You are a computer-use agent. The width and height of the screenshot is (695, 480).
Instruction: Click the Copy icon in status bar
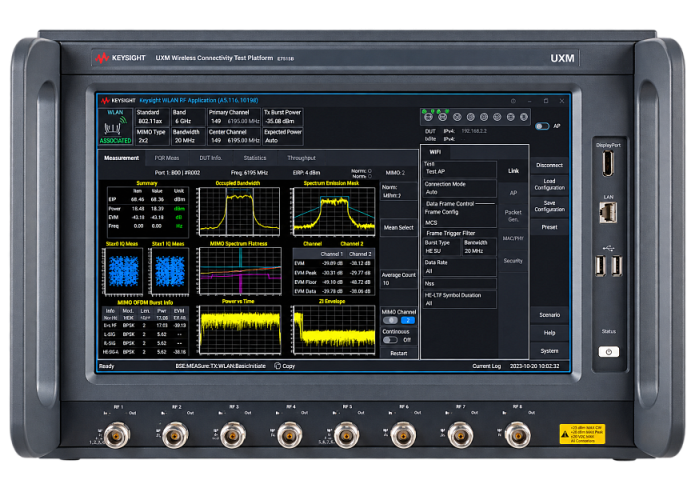[x=277, y=366]
